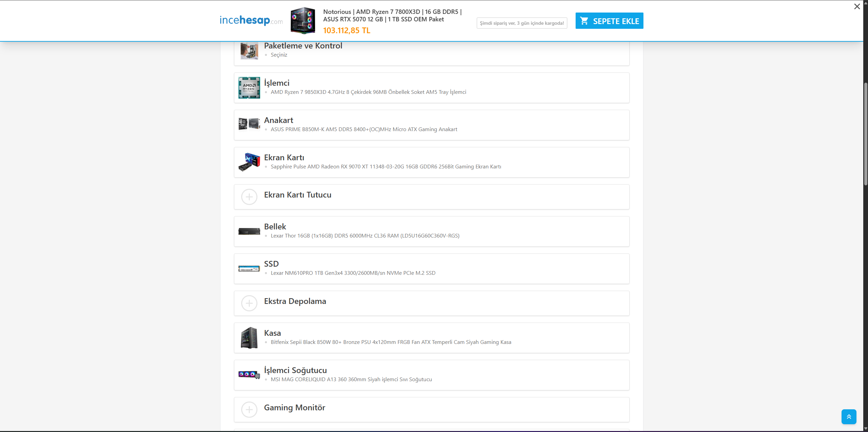Click the Lexar RAM module image
The image size is (868, 432).
point(249,231)
